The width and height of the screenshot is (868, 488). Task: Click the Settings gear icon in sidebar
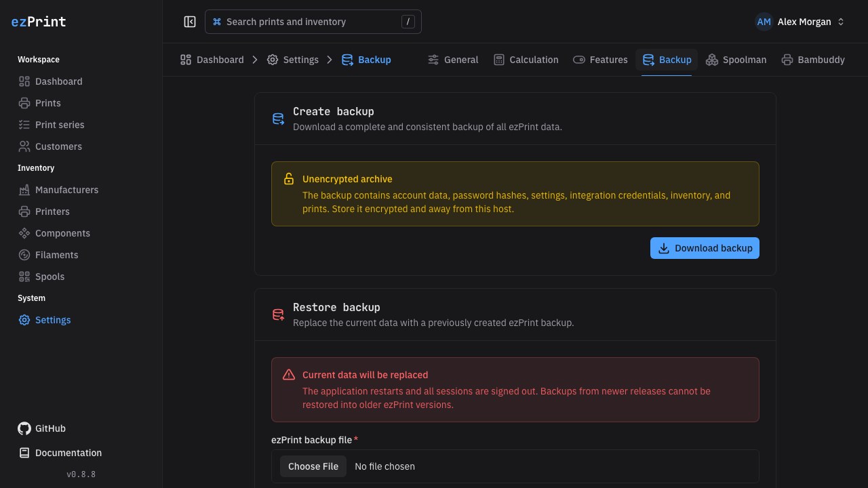point(24,320)
